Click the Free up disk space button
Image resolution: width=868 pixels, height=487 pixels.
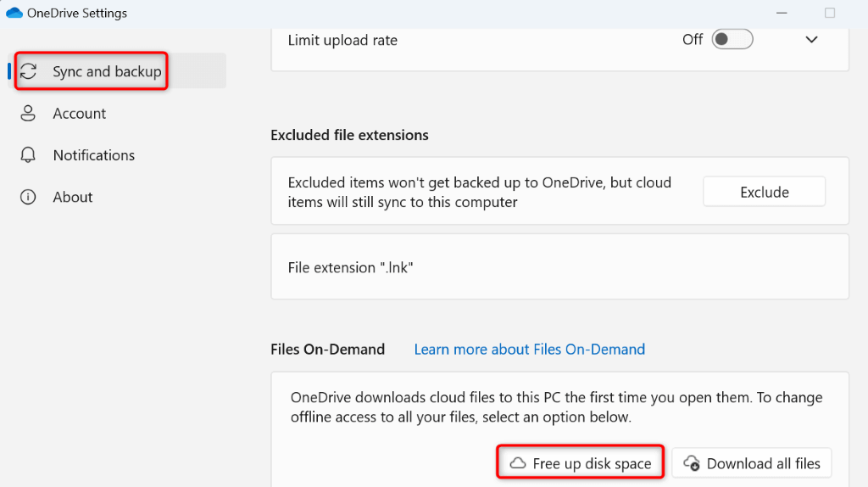point(579,463)
